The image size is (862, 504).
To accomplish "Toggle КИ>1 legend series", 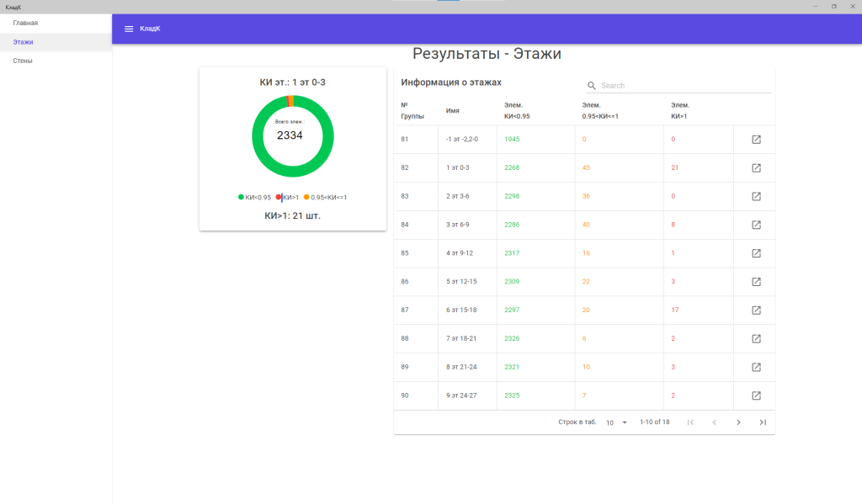I will (288, 198).
